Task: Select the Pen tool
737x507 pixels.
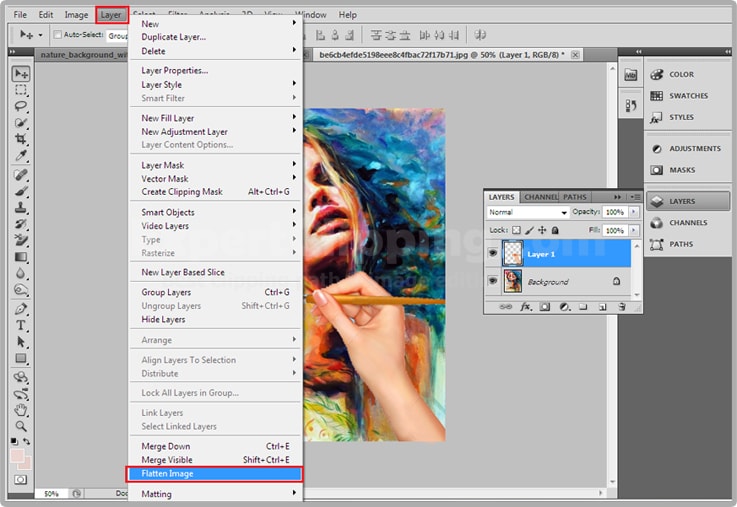Action: click(21, 309)
